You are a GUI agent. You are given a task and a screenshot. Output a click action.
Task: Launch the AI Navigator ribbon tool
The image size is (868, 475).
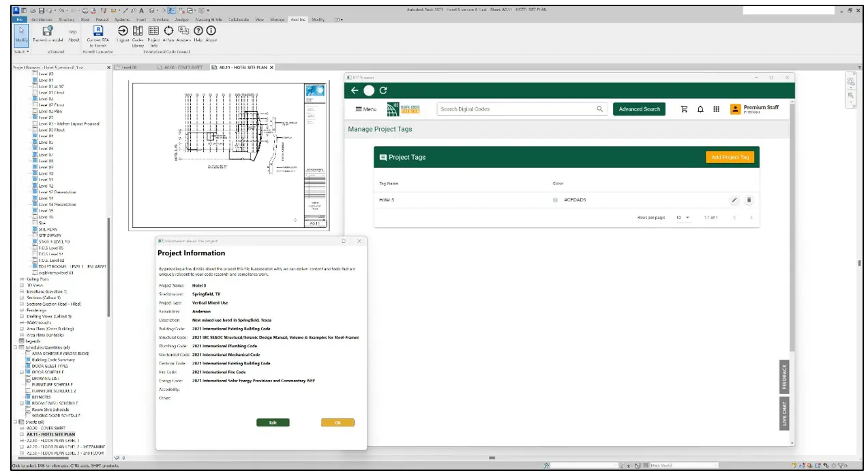tap(168, 34)
